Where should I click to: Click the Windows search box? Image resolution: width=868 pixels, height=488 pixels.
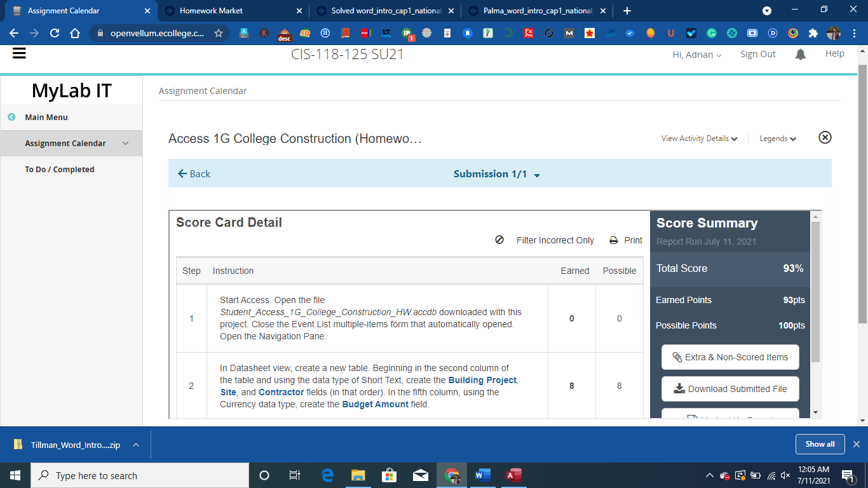click(140, 475)
